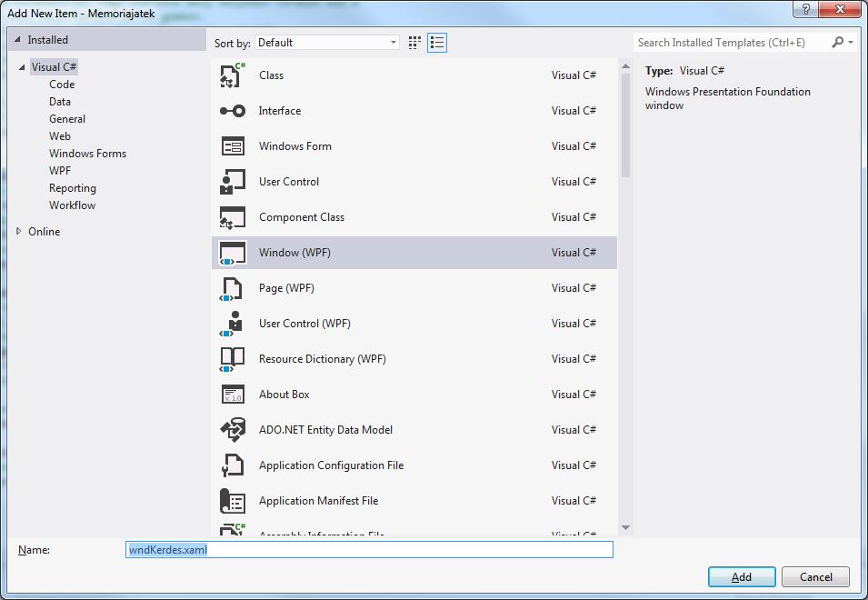Screen dimensions: 868x600
Task: Click the template list scrollbar thumb
Action: click(625, 125)
